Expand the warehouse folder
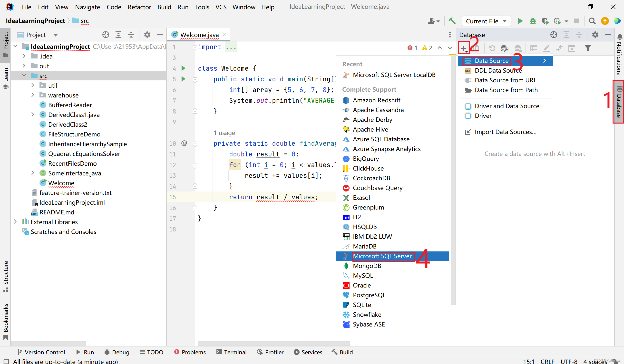 (x=33, y=95)
